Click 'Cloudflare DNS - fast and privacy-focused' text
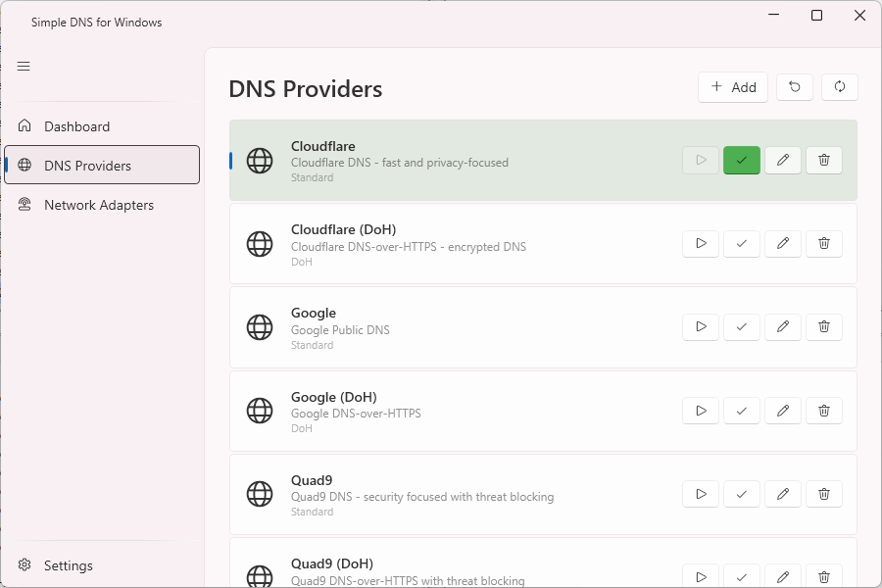 coord(400,163)
